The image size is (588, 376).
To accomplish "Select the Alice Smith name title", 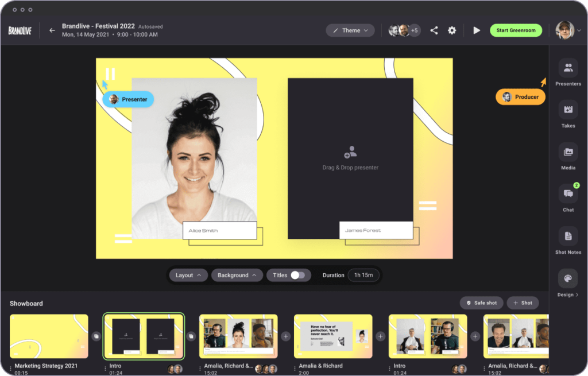I will click(x=220, y=231).
